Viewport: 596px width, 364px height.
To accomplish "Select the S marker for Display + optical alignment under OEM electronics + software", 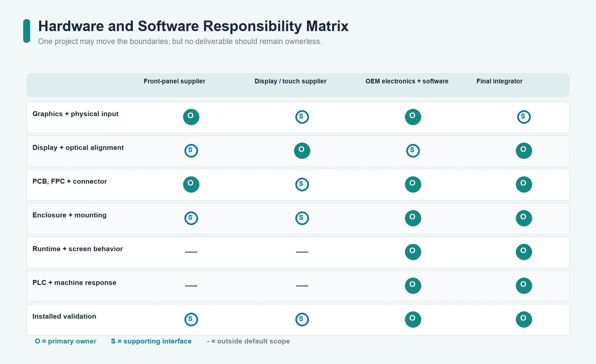I will pyautogui.click(x=413, y=151).
